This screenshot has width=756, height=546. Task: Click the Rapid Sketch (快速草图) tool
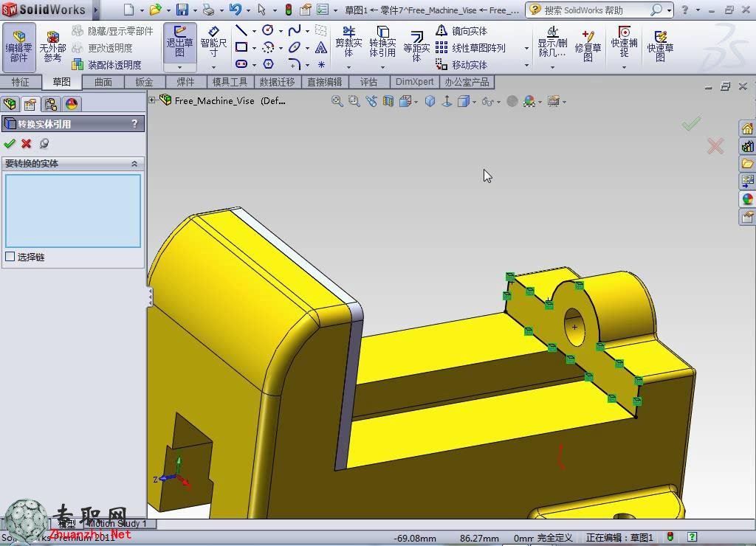[660, 46]
